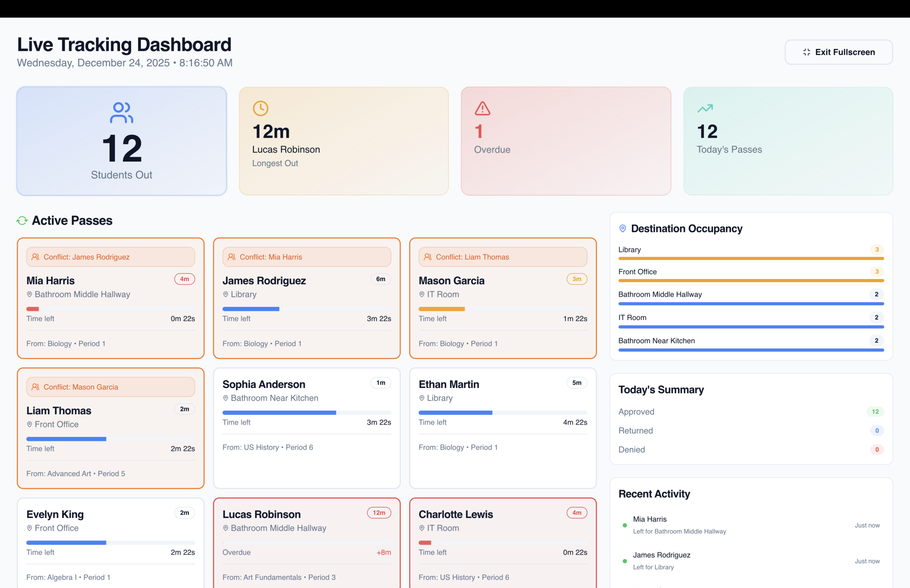Screen dimensions: 910x588
Task: Click the Longest Out clock icon
Action: coord(261,108)
